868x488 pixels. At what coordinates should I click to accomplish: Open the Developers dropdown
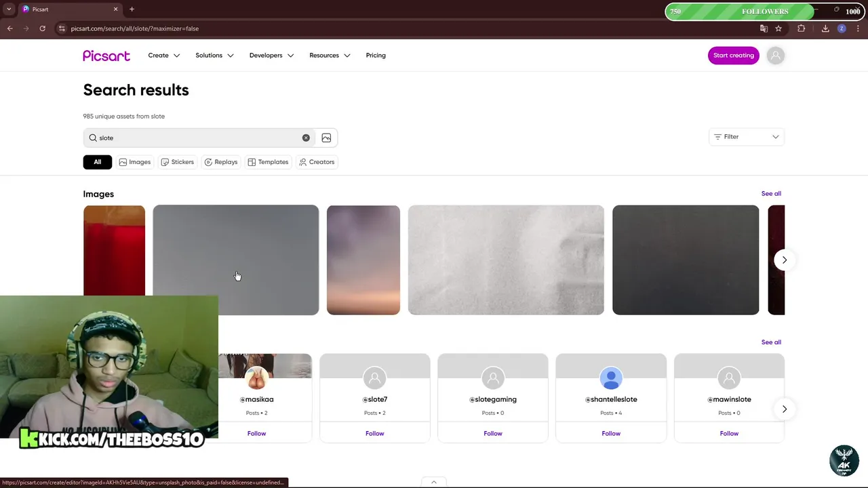(x=271, y=56)
